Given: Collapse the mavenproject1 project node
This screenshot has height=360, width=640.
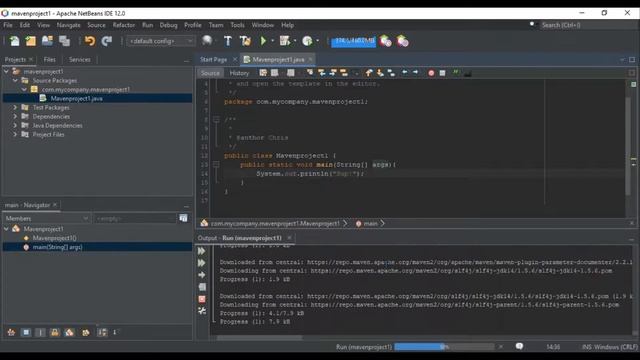Looking at the screenshot, I should (x=6, y=71).
